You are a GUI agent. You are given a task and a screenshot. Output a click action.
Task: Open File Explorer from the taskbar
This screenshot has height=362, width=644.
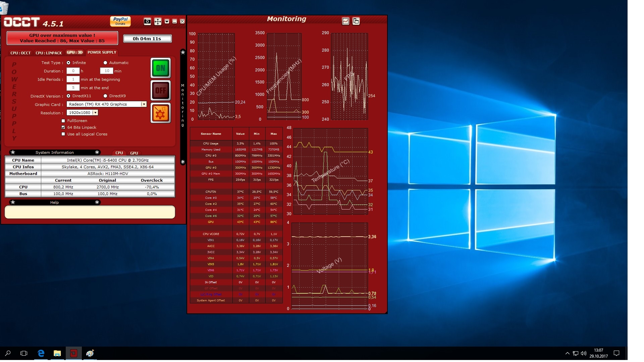coord(57,353)
